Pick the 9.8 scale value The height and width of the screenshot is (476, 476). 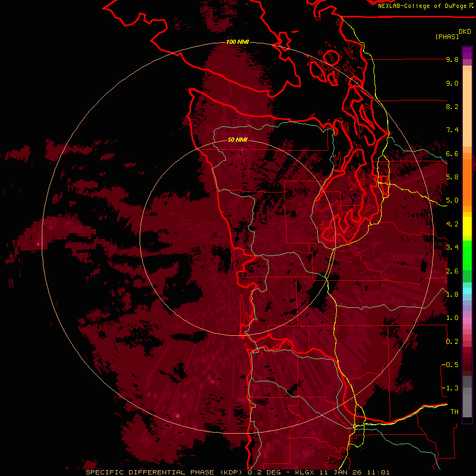point(452,59)
